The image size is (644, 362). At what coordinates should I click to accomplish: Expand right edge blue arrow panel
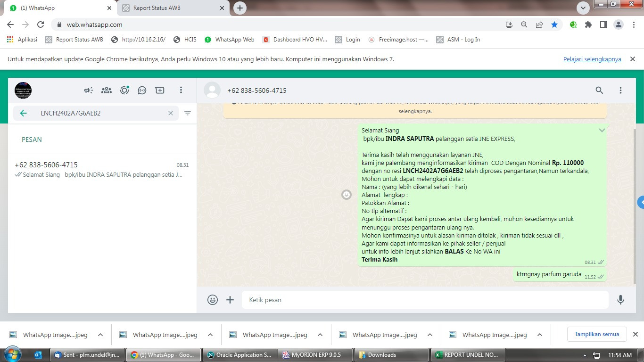[x=641, y=202]
